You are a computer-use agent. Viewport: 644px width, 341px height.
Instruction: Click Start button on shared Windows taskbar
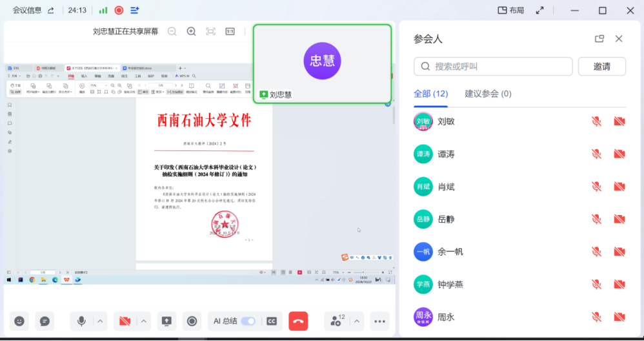tap(8, 280)
